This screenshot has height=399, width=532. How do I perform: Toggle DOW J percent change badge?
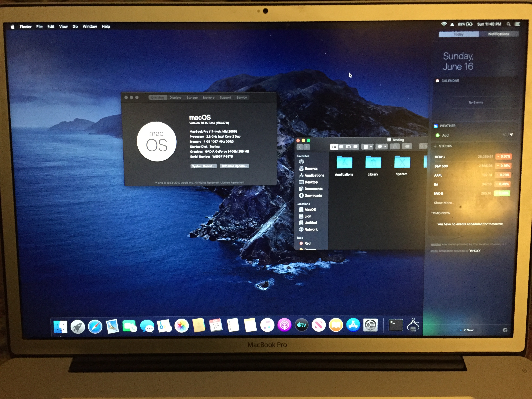tap(504, 156)
